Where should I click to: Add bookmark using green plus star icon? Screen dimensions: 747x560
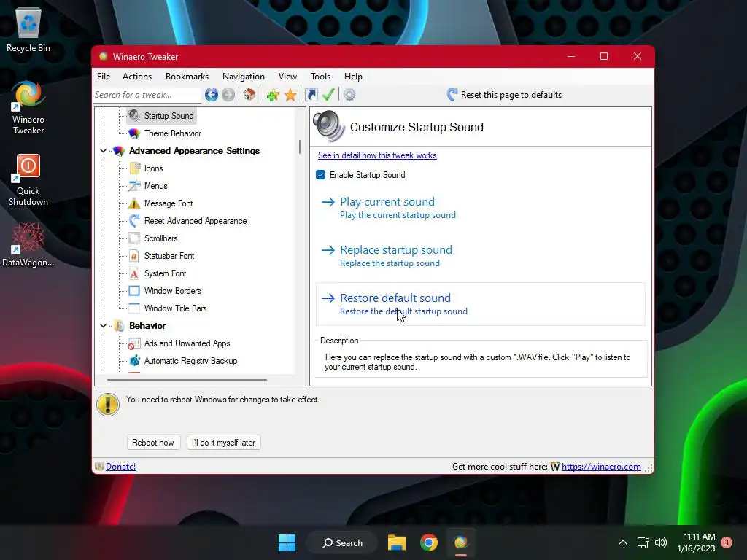(x=273, y=95)
